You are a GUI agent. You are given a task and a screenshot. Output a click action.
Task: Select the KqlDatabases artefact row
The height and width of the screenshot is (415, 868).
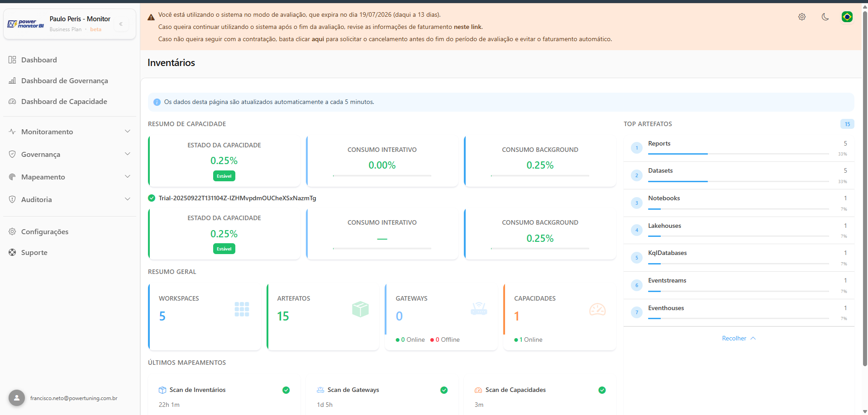coord(739,258)
